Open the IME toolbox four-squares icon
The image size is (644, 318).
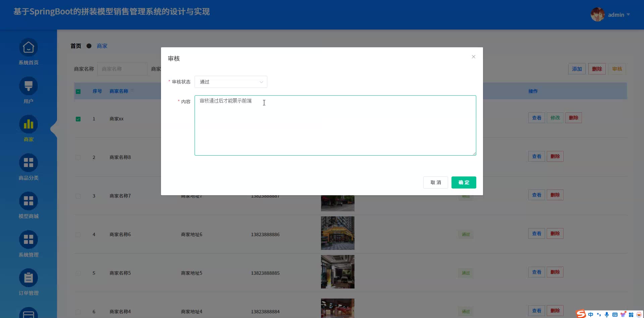pyautogui.click(x=631, y=314)
